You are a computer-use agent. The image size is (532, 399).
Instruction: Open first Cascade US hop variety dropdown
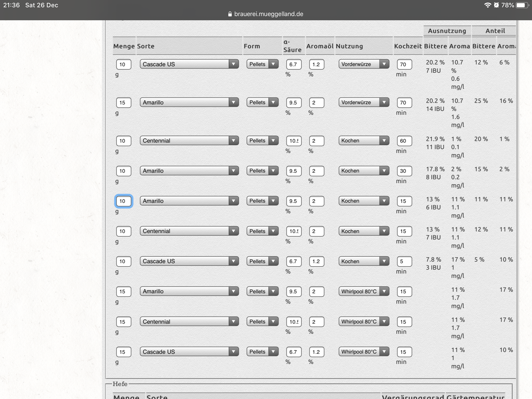(189, 64)
